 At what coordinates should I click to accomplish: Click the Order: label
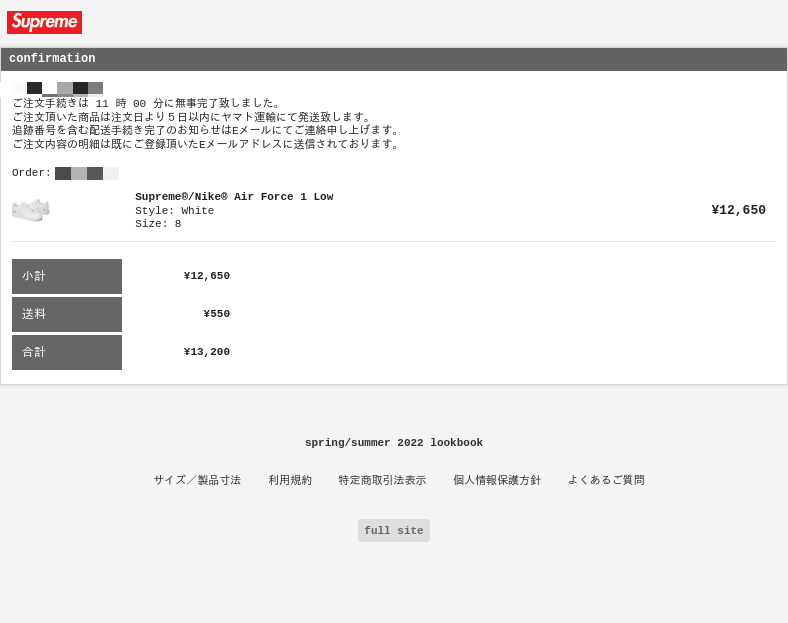tap(31, 173)
